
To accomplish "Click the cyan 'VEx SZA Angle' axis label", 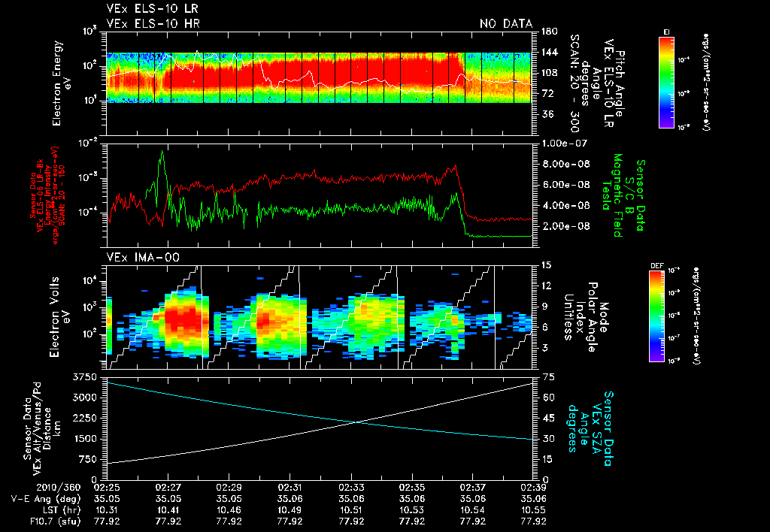I will coord(590,428).
